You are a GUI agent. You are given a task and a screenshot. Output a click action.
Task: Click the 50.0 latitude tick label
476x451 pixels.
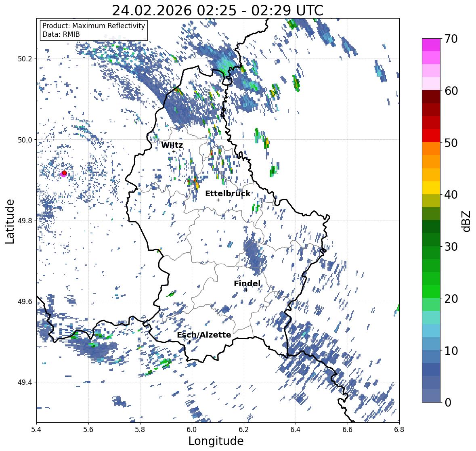point(25,140)
